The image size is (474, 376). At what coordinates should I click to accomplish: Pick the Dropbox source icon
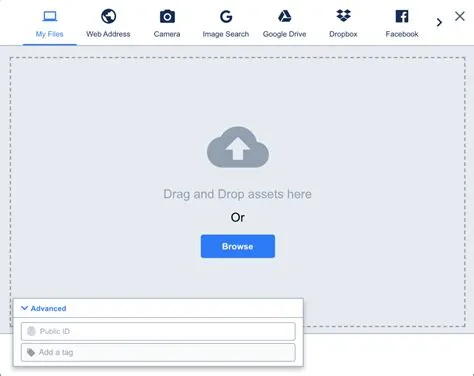tap(343, 16)
